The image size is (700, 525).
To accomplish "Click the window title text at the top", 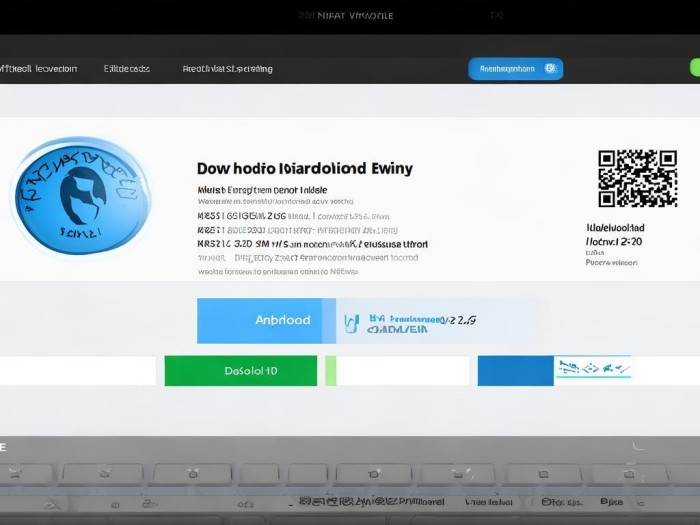I will click(x=347, y=16).
